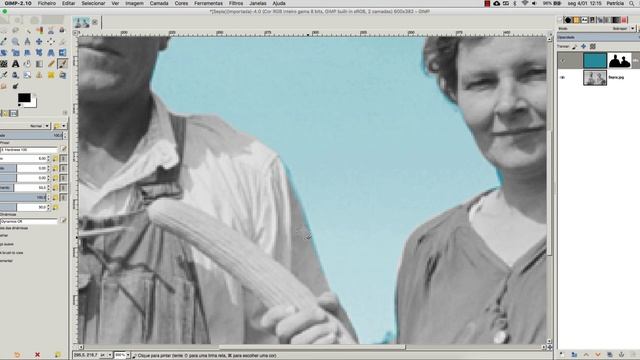
Task: Select the Color Picker tool
Action: click(3, 41)
